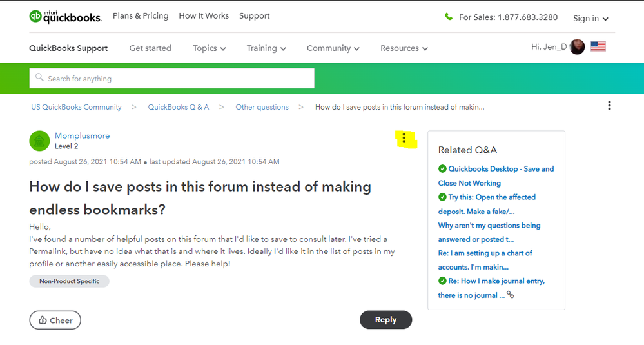The height and width of the screenshot is (345, 644).
Task: Click the Hi, Jen_D greeting text
Action: point(549,47)
